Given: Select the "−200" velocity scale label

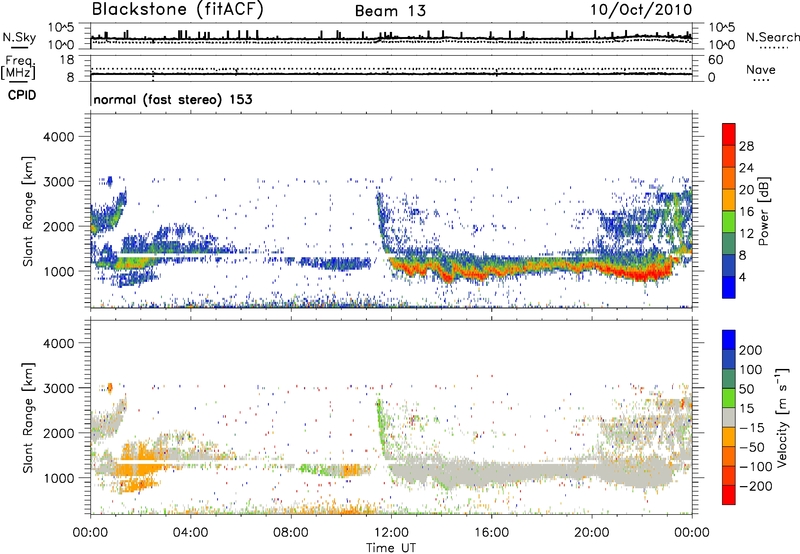Looking at the screenshot, I should click(754, 486).
